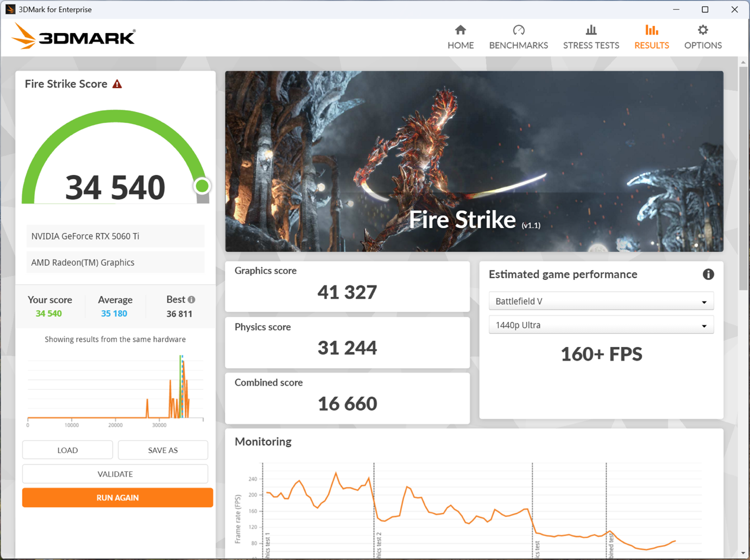The width and height of the screenshot is (750, 560).
Task: Click the vertical scrollbar thumb
Action: point(743,179)
